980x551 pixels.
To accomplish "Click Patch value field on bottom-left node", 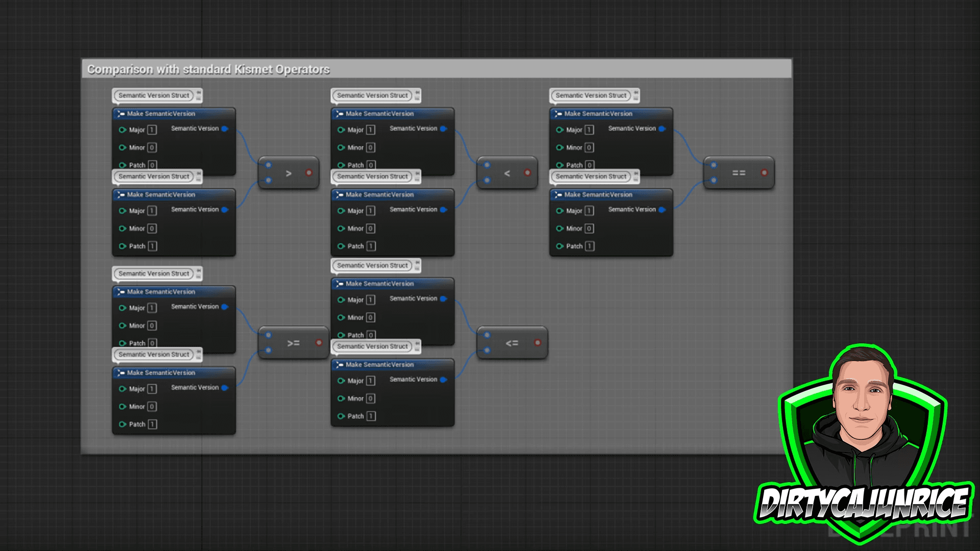I will [152, 424].
